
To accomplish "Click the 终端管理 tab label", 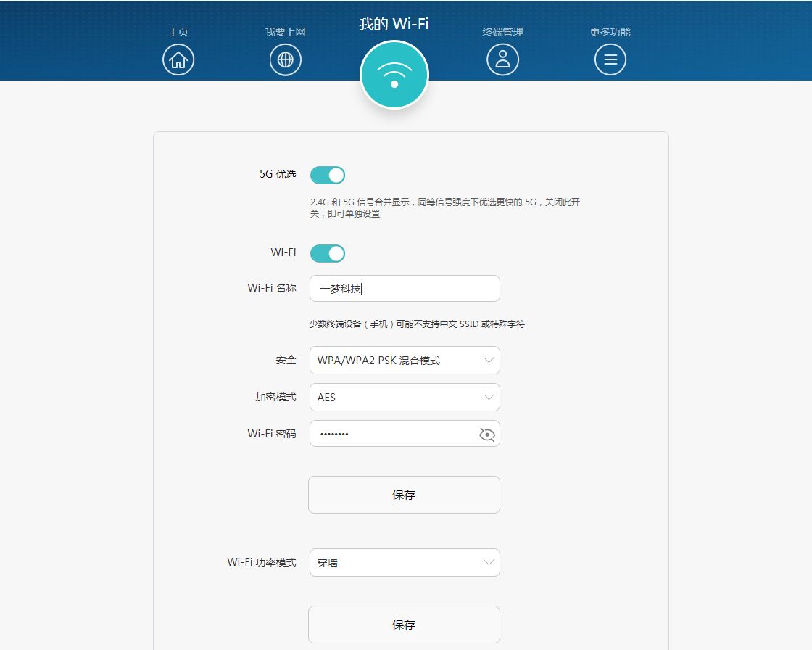I will (502, 32).
